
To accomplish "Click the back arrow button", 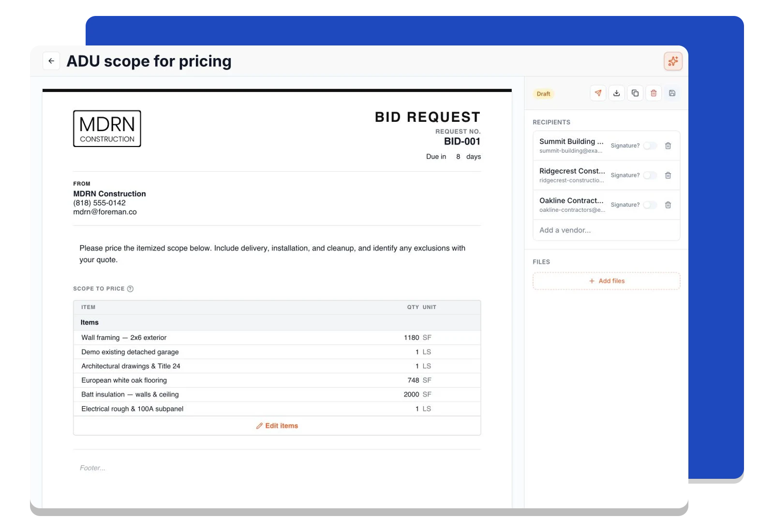I will tap(51, 61).
